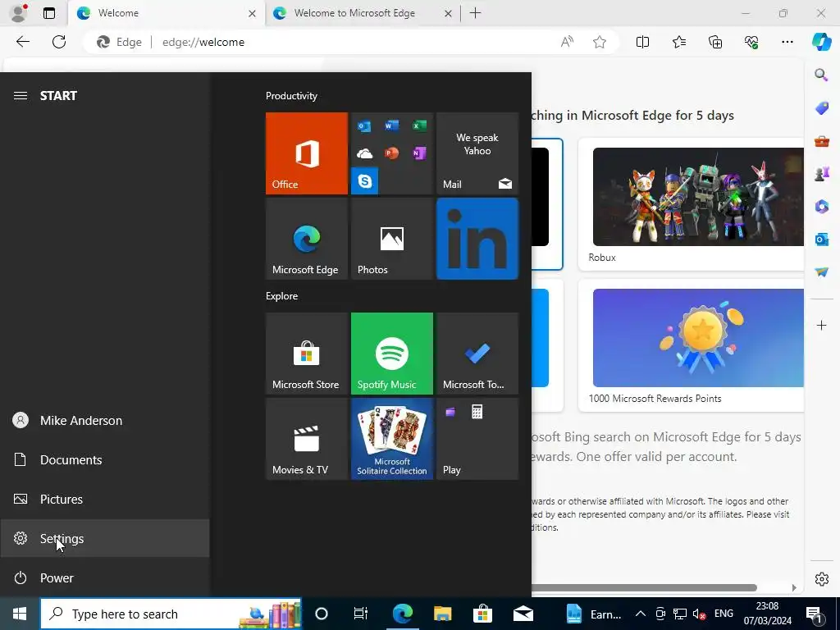Open the tab actions menu
840x630 pixels.
point(49,13)
